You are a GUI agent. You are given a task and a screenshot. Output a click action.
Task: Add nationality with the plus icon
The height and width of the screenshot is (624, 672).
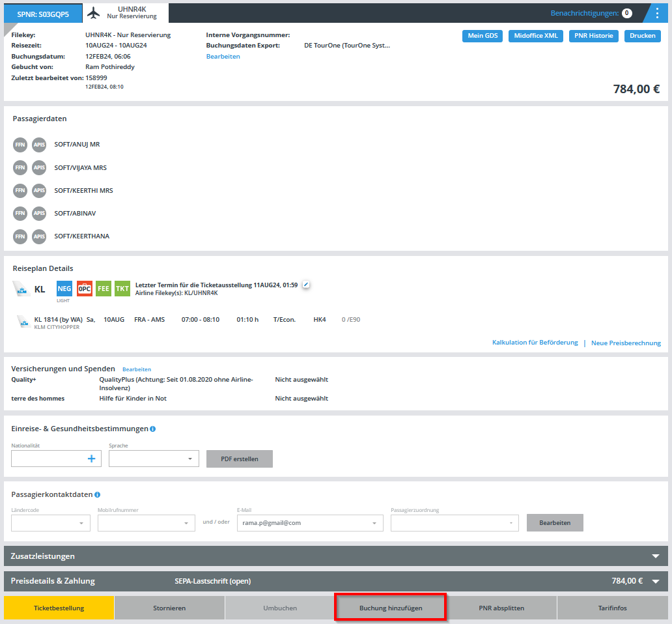click(91, 459)
